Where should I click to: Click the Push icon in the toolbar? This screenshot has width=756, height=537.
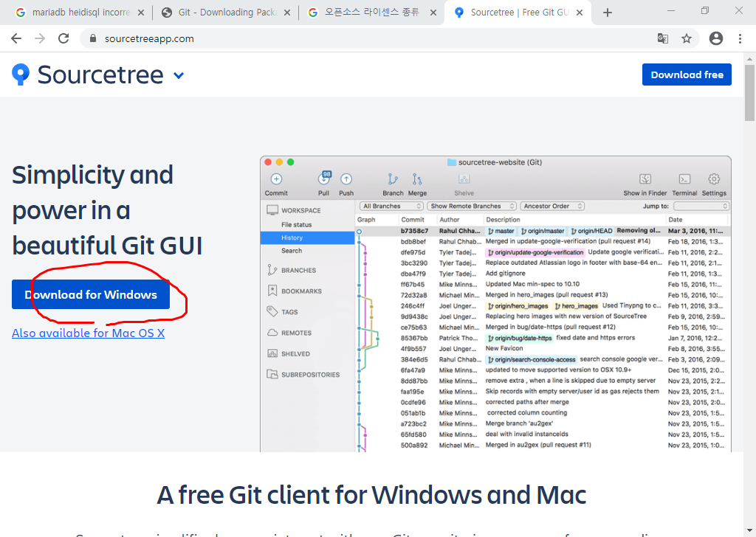point(346,179)
